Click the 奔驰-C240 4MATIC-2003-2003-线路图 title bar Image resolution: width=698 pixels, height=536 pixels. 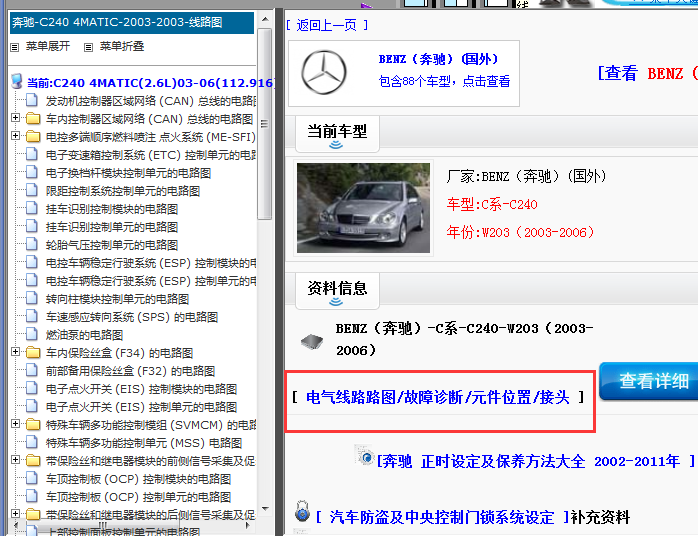click(x=132, y=23)
